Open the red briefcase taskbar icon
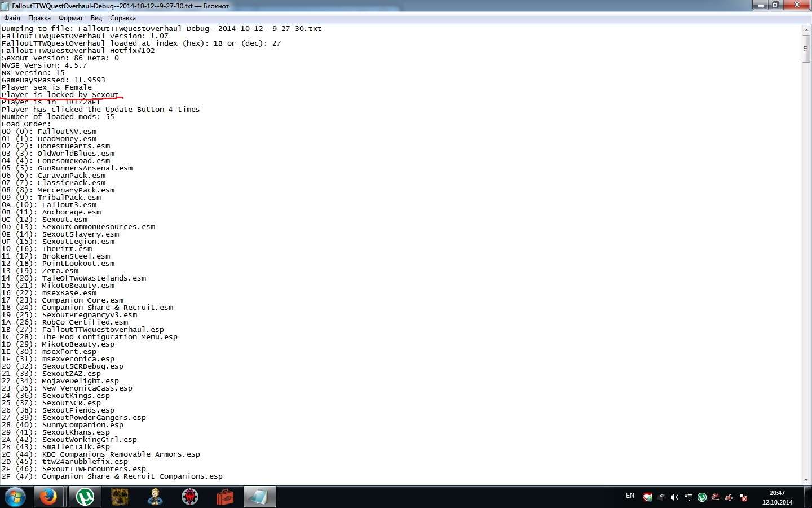The image size is (812, 508). tap(225, 497)
